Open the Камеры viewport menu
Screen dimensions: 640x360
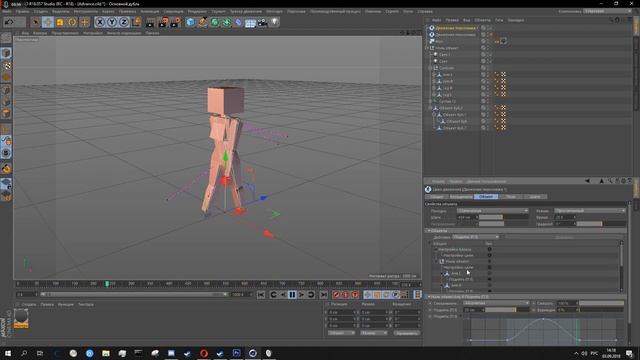tap(40, 33)
